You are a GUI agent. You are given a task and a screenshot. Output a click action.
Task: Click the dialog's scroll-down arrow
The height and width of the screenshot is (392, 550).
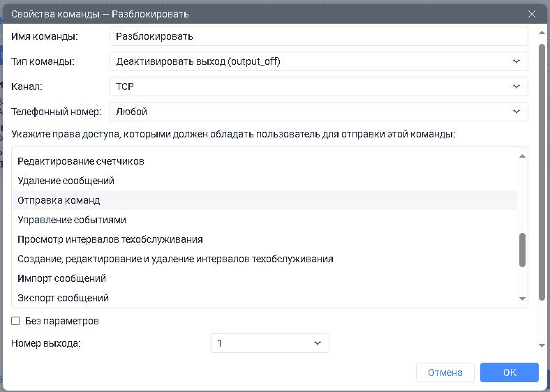(x=542, y=345)
